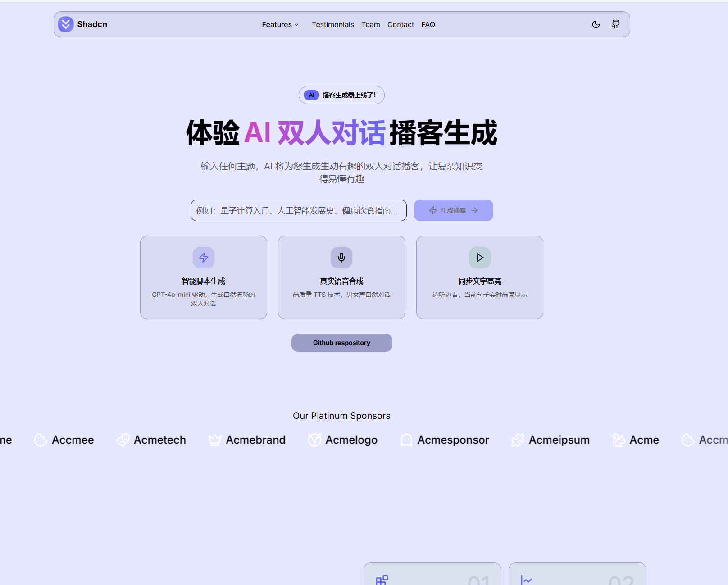Click the Github respository button
The image size is (728, 585).
click(x=341, y=343)
